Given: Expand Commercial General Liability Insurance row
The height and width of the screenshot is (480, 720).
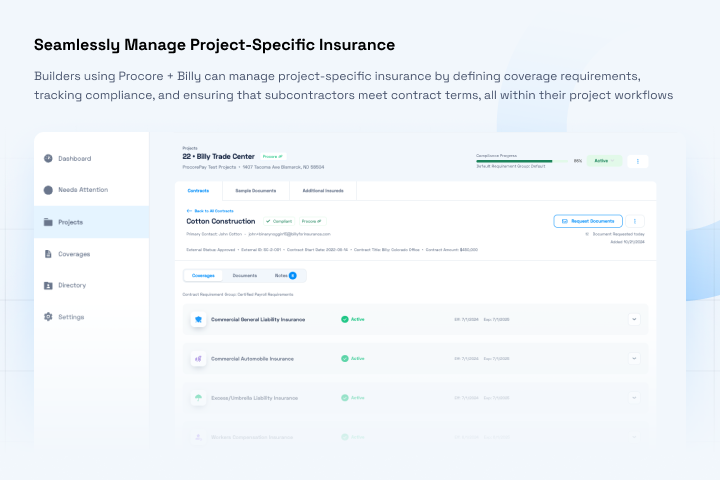Looking at the screenshot, I should [634, 319].
